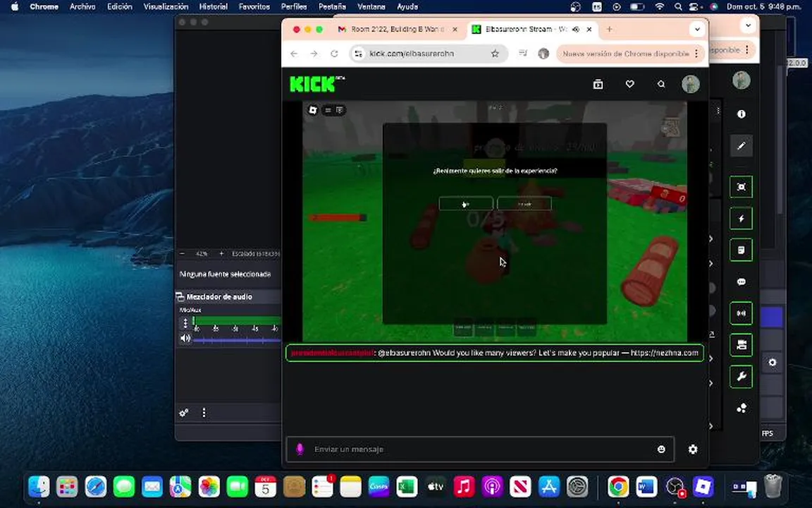Open Kick search magnifier icon
This screenshot has width=812, height=508.
[661, 84]
